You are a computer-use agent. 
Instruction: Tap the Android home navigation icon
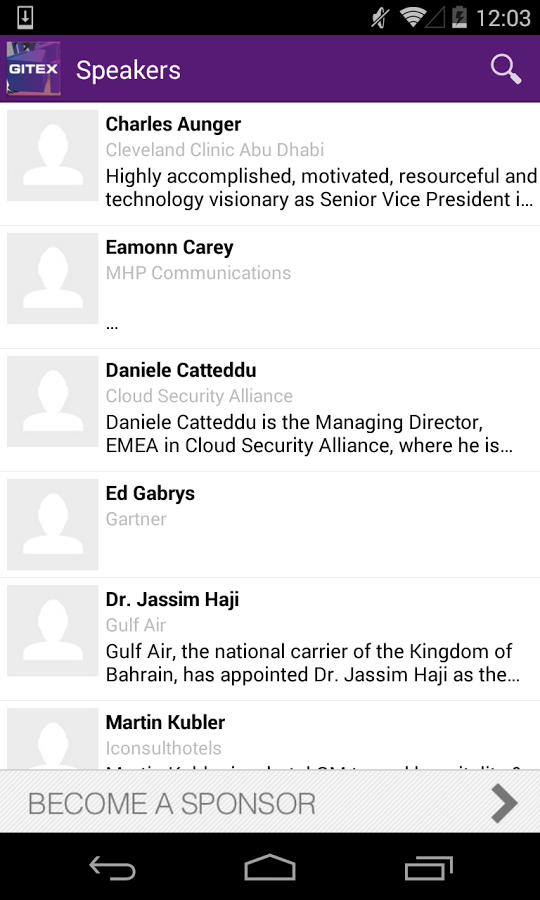(270, 867)
